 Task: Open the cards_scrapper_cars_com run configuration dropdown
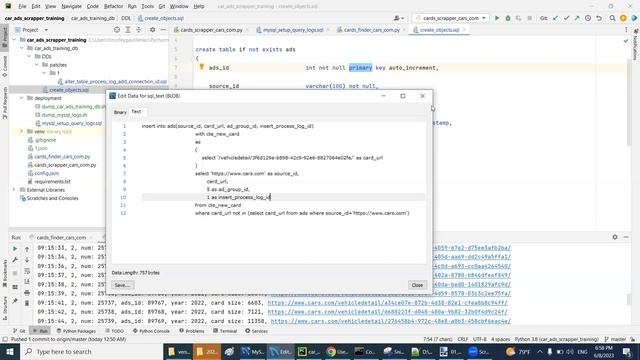(x=451, y=18)
